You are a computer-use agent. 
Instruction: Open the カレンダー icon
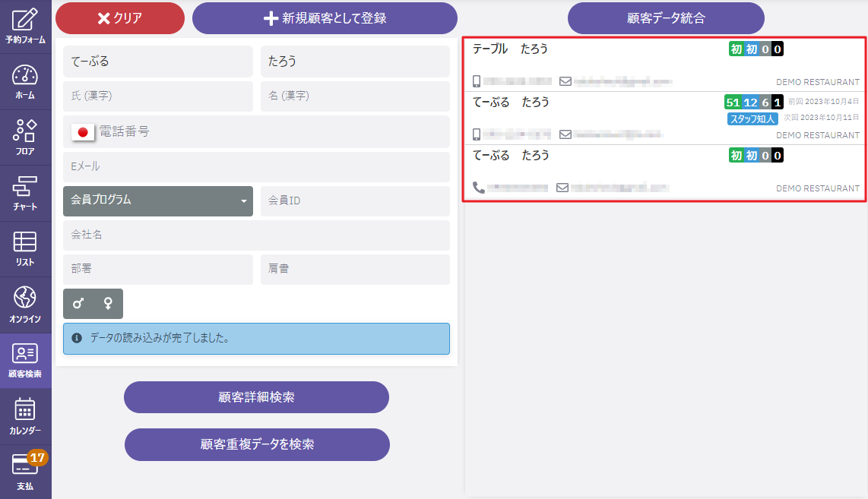click(25, 416)
